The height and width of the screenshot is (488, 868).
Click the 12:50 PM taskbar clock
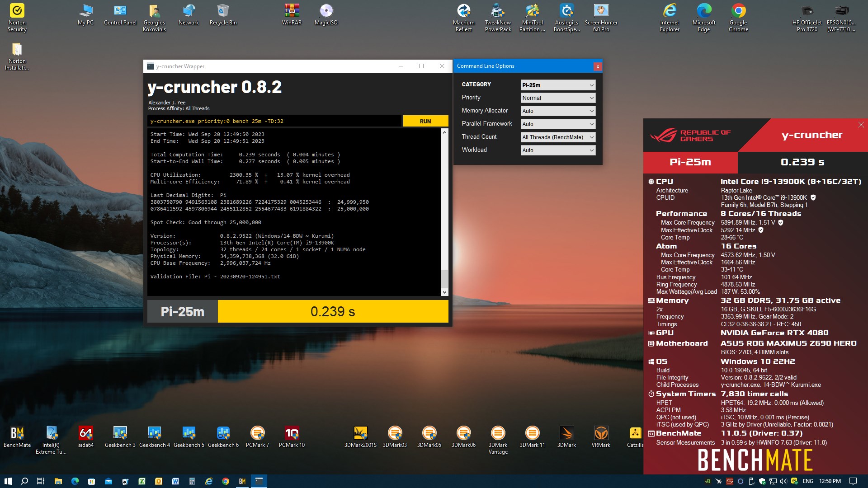click(x=830, y=481)
